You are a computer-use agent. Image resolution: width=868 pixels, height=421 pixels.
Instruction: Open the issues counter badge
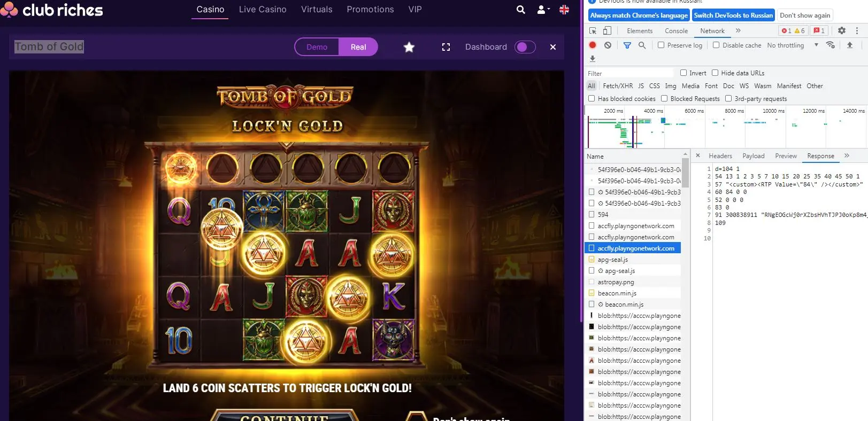point(819,30)
